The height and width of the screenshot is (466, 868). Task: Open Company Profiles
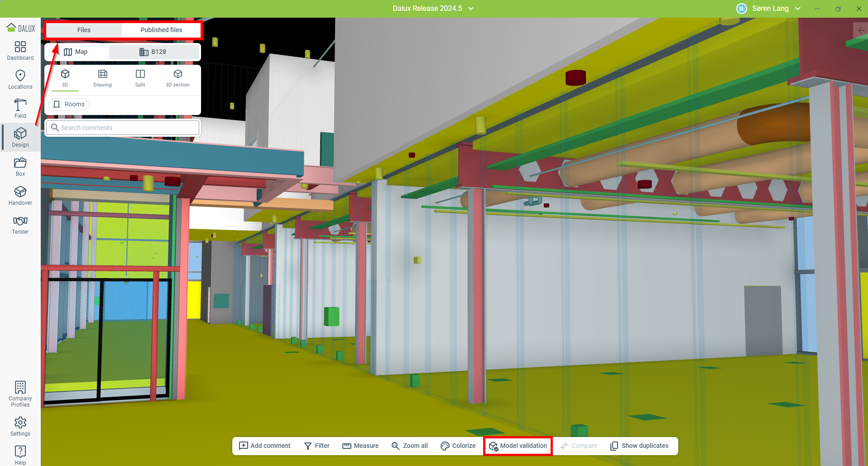tap(20, 394)
